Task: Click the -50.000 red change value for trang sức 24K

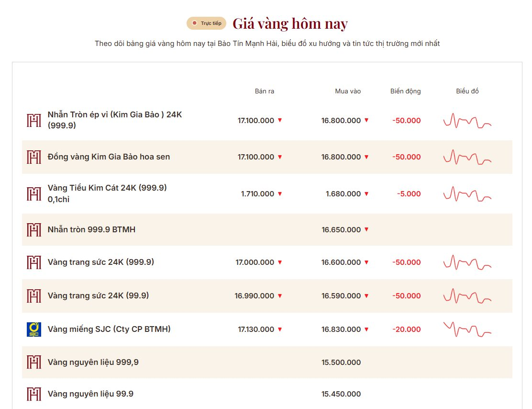Action: [406, 262]
